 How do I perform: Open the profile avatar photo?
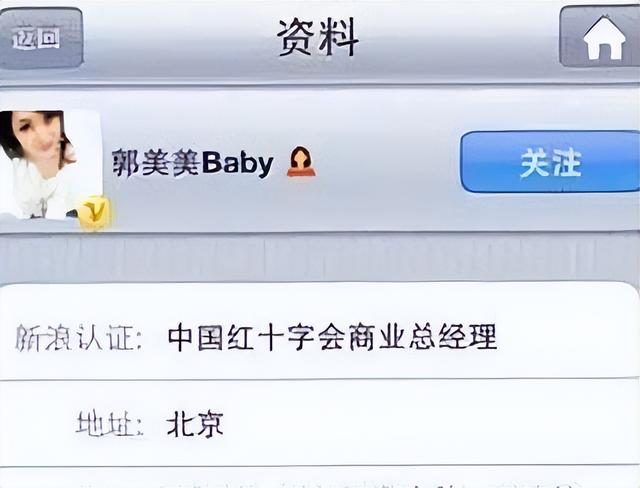[x=50, y=165]
